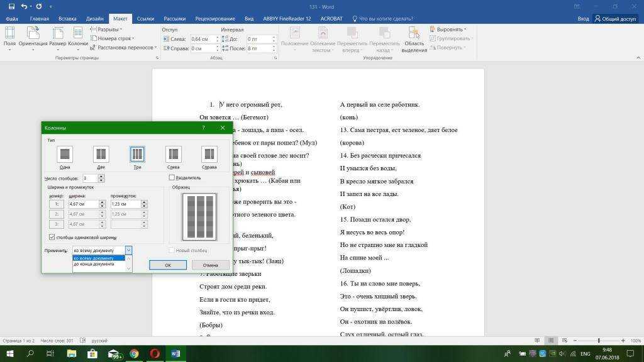
Task: Select the Справа right-column preset
Action: coord(209,155)
